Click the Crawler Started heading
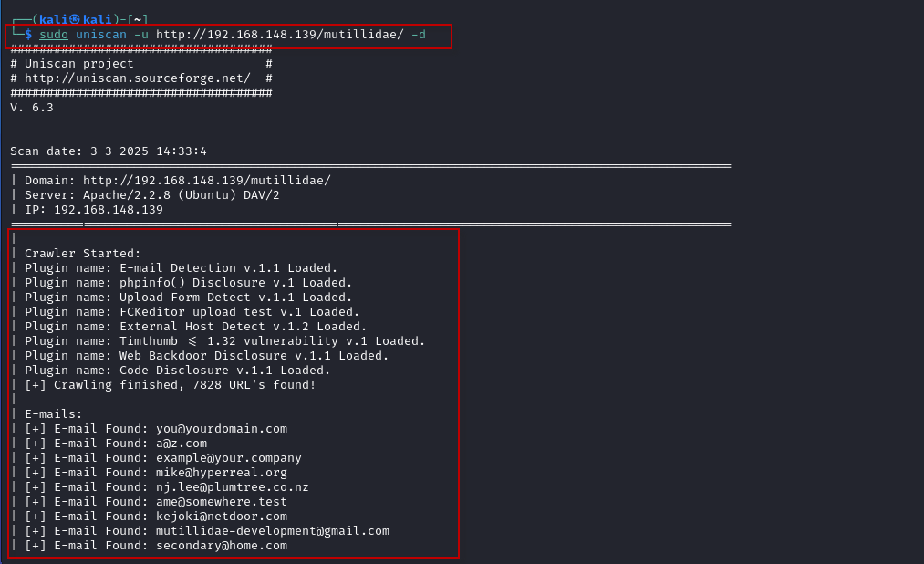Image resolution: width=924 pixels, height=564 pixels. point(82,254)
